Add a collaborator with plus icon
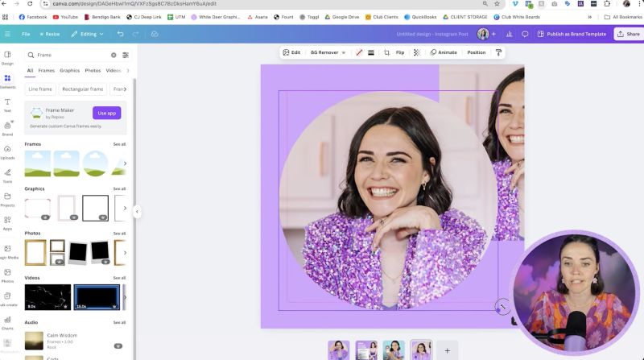 pos(493,34)
